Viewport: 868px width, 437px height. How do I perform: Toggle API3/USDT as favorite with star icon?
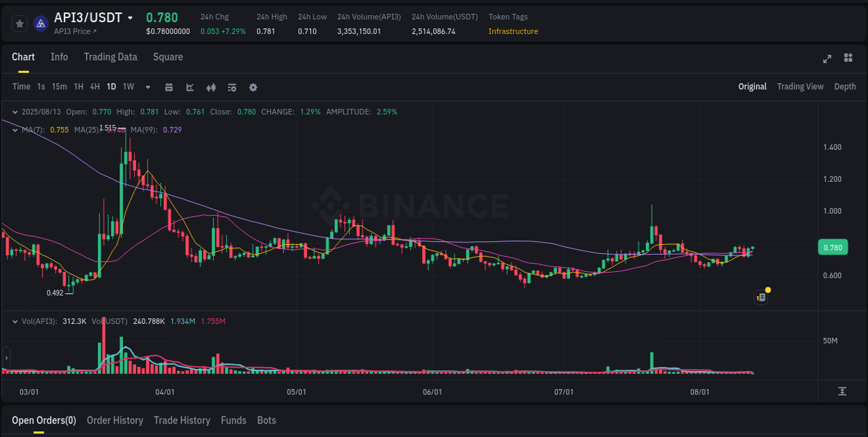click(19, 23)
